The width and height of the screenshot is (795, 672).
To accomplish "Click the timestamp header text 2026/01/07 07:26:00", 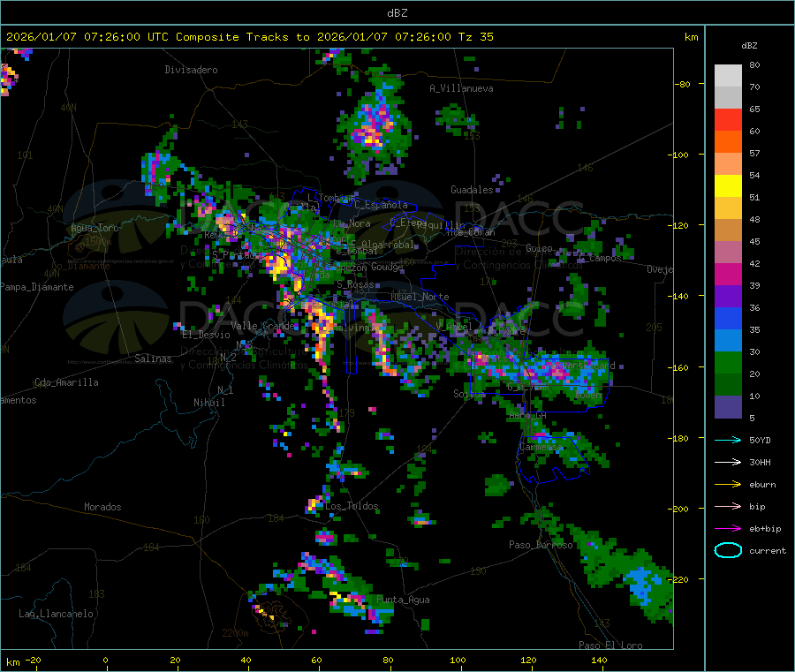I will (73, 37).
